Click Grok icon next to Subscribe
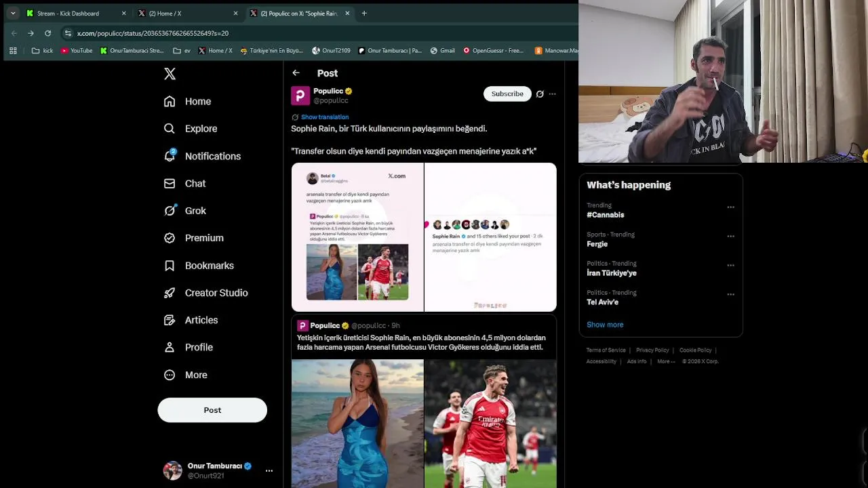 [x=540, y=94]
